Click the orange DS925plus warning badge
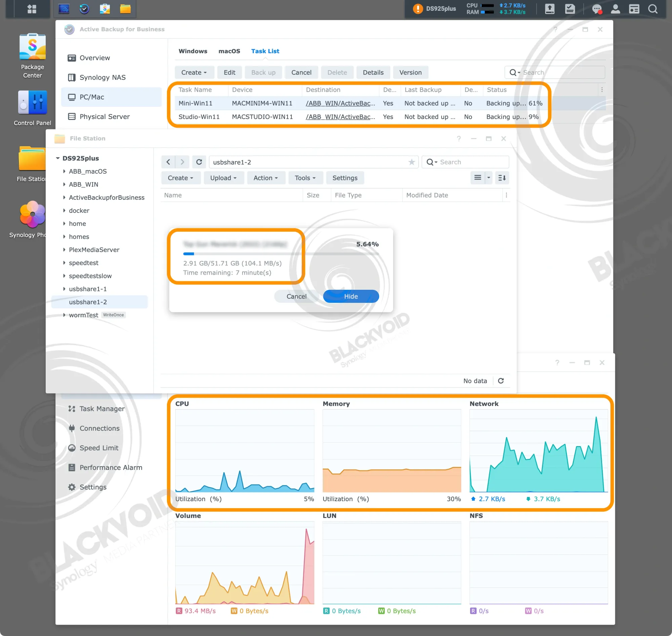The image size is (672, 636). (x=418, y=9)
